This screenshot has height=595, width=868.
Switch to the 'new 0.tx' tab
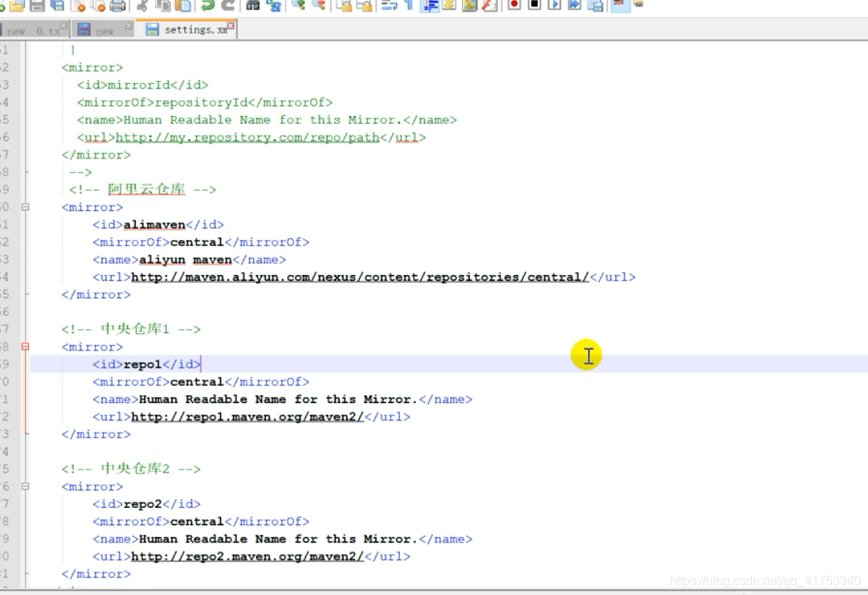click(x=33, y=31)
